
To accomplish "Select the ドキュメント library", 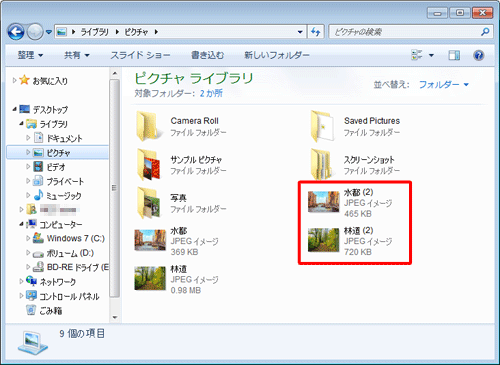I will (x=64, y=138).
